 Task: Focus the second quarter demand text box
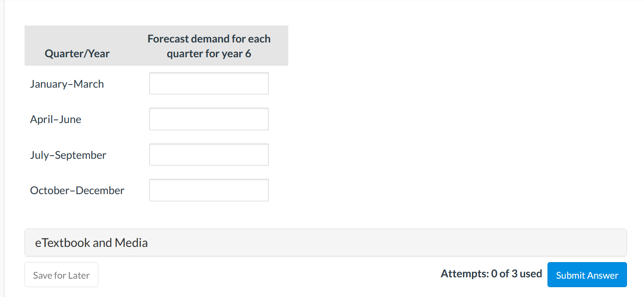click(209, 119)
